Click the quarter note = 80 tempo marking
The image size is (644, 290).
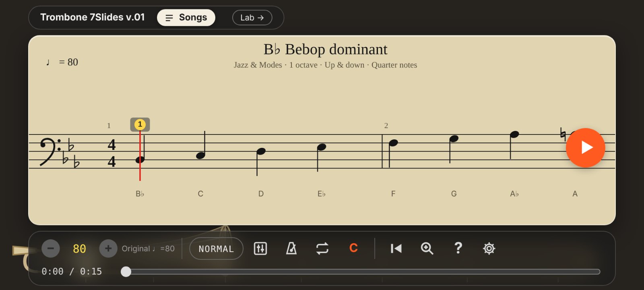[62, 62]
